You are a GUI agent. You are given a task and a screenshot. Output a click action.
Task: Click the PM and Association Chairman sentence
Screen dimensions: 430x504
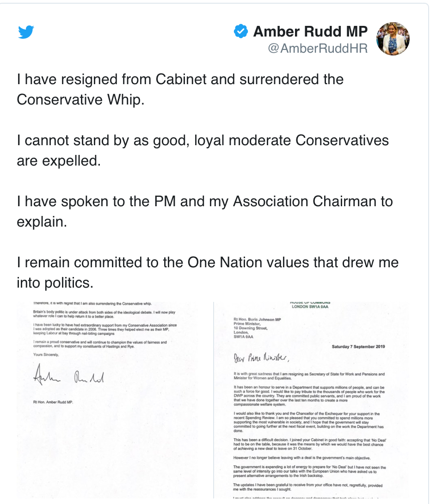205,211
